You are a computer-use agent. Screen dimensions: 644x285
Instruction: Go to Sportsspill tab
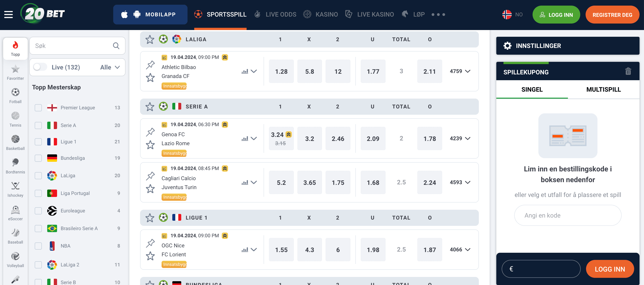(x=220, y=15)
